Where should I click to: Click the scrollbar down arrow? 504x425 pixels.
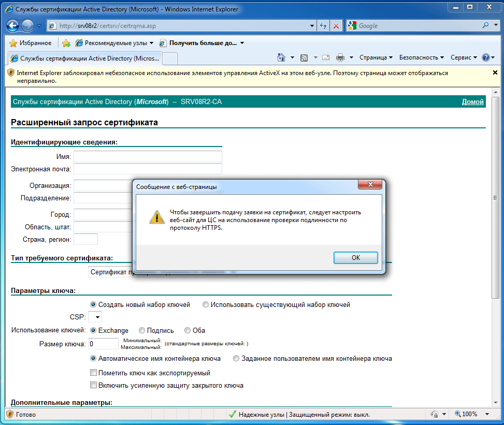pyautogui.click(x=495, y=403)
